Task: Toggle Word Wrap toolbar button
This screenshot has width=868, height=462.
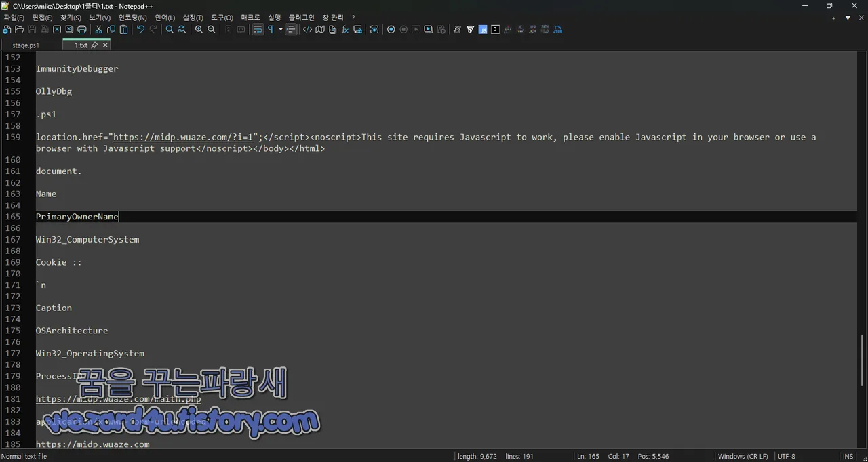Action: (x=258, y=30)
